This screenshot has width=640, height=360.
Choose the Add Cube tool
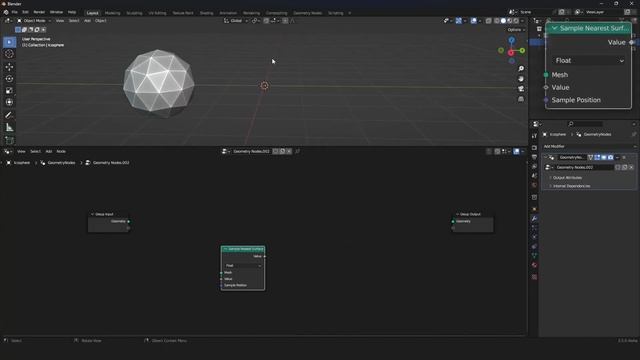point(9,140)
